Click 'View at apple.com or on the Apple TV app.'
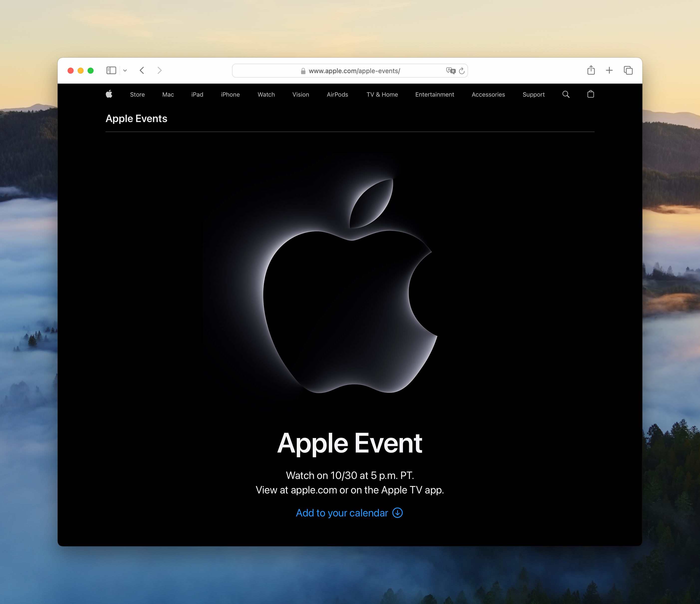 coord(350,490)
